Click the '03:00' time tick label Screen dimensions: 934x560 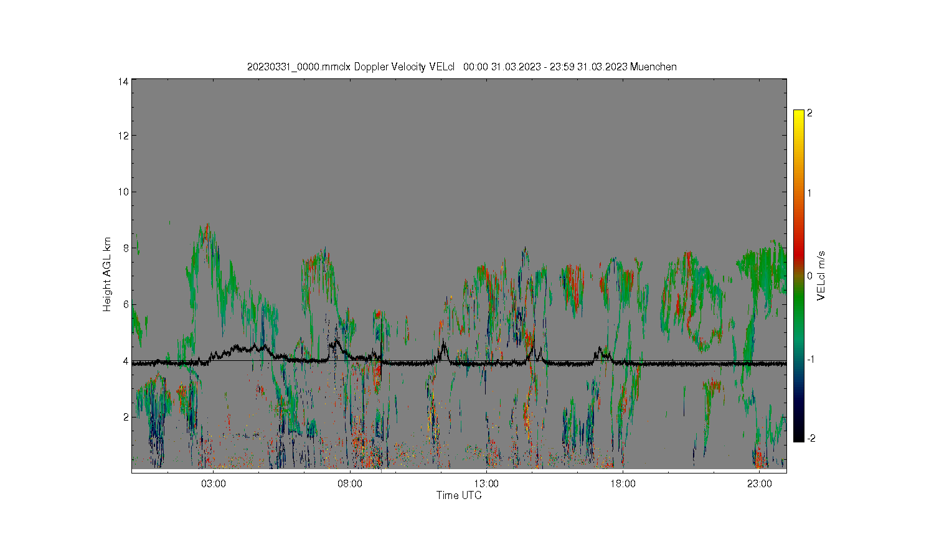pos(214,483)
